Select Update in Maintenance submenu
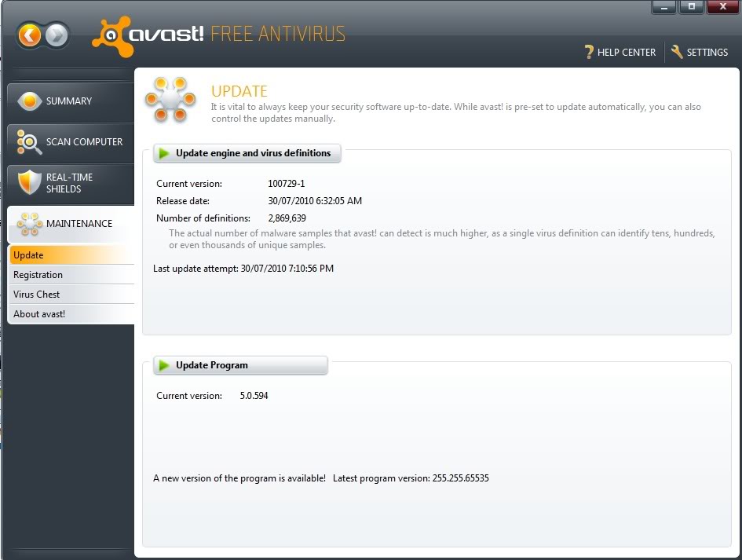 (x=72, y=254)
